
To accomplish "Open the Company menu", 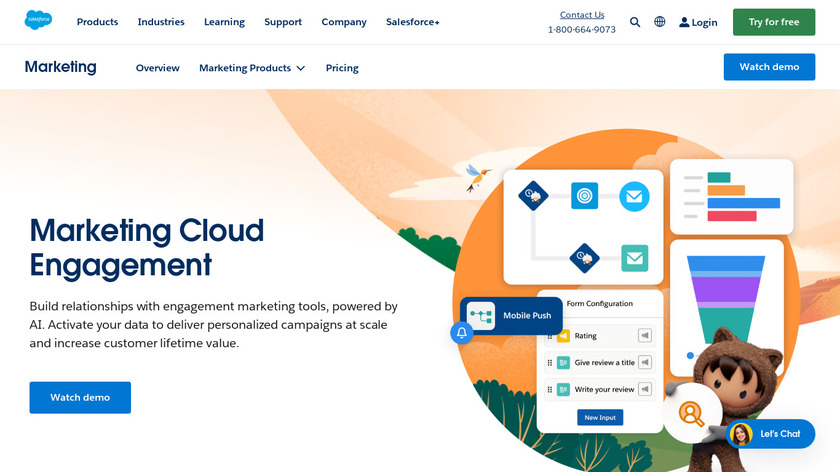I will point(344,22).
